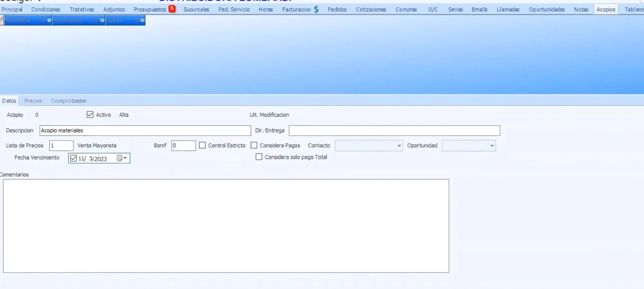
Task: Enable the Control Estricto checkbox
Action: (202, 145)
